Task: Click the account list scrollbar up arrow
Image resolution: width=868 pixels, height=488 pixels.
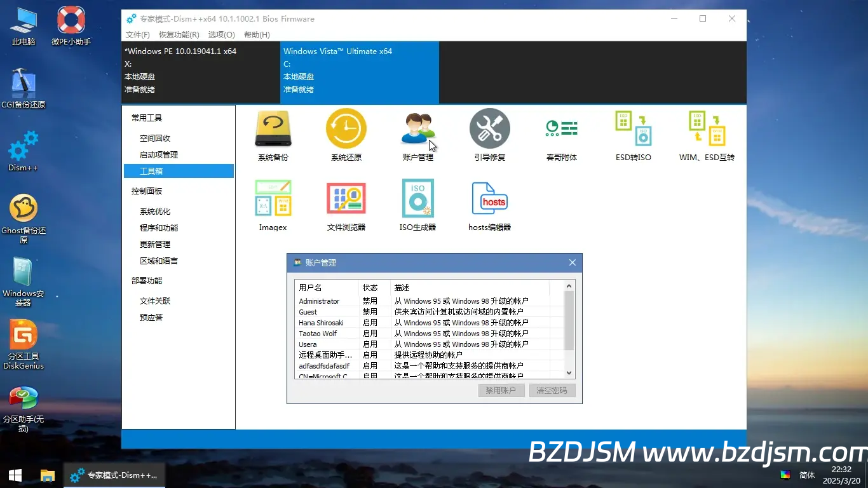Action: (x=569, y=286)
